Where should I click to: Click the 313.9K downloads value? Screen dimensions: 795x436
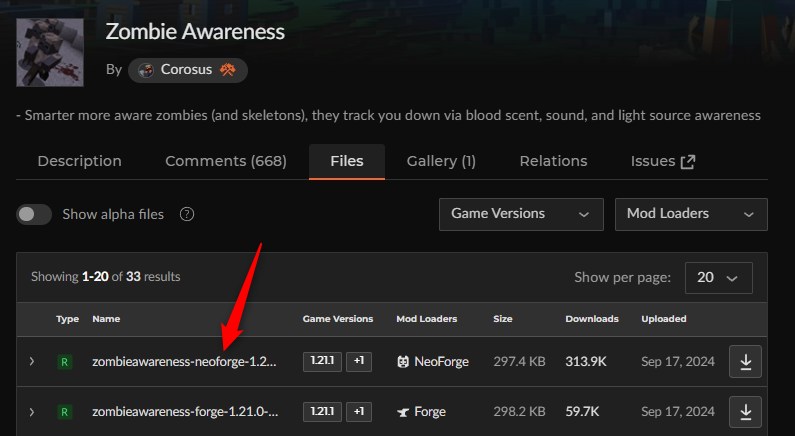[586, 361]
